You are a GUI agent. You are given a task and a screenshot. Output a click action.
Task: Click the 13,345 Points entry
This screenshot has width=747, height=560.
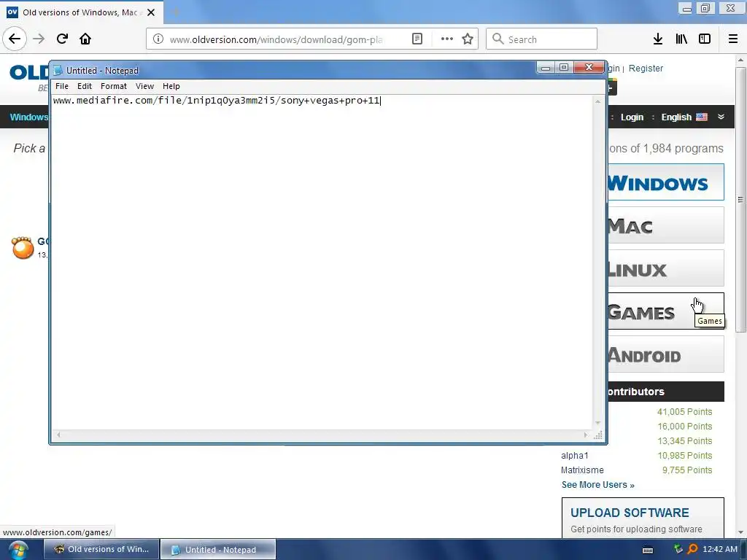pos(684,441)
